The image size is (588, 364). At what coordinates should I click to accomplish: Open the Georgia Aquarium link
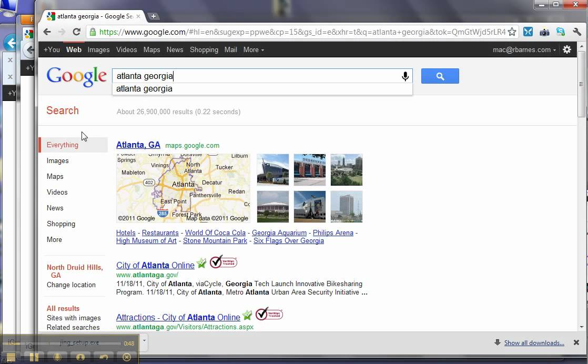279,233
